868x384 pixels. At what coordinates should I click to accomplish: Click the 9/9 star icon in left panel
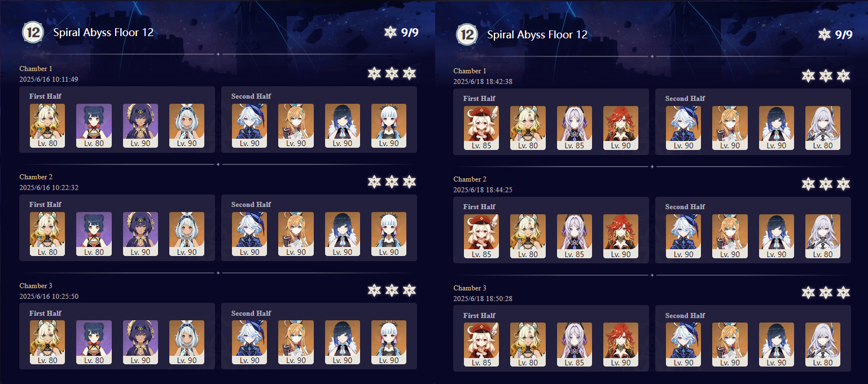(x=390, y=32)
